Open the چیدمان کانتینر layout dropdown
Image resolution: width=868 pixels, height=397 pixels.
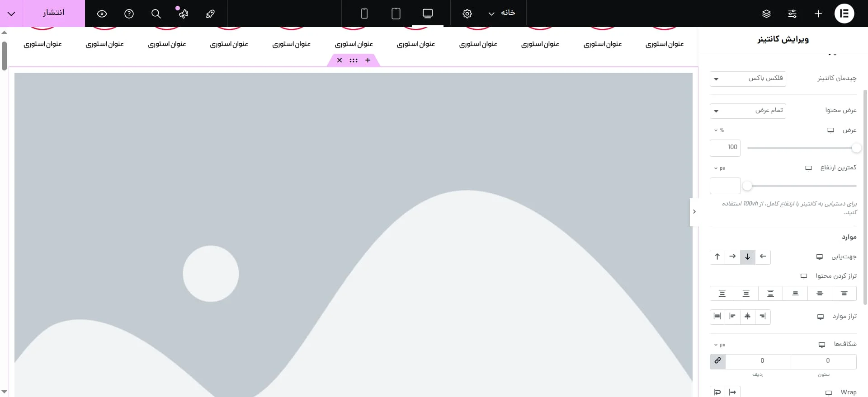748,79
